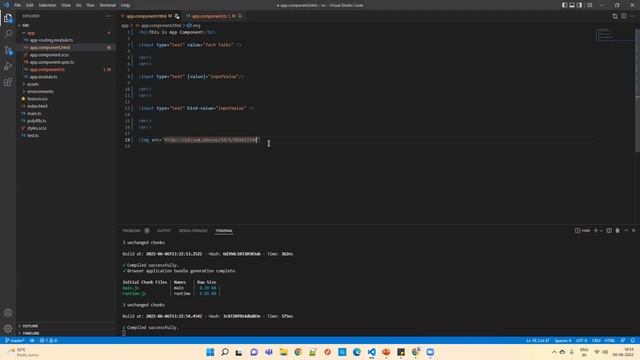Open app.module.ts in Explorer
Image resolution: width=640 pixels, height=360 pixels.
43,77
